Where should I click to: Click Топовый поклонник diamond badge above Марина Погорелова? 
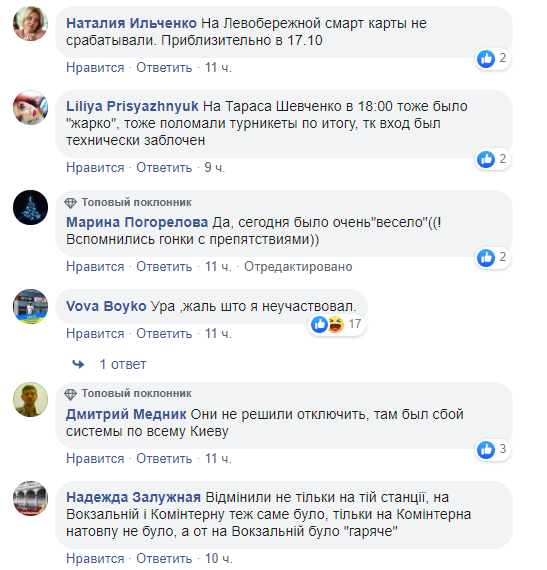70,203
